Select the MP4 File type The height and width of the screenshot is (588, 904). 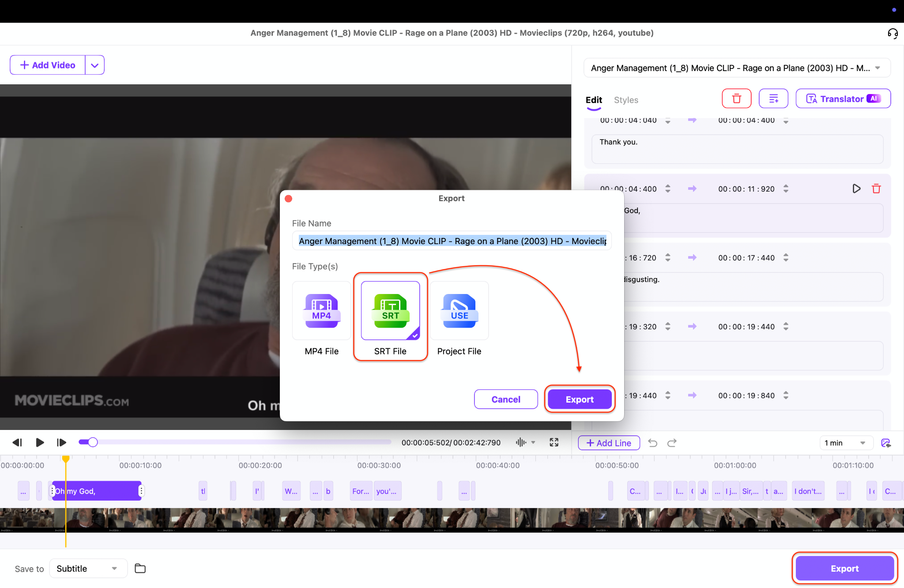click(x=321, y=311)
